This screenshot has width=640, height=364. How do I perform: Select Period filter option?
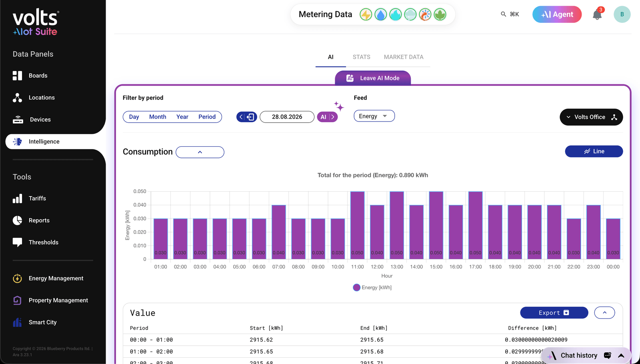[x=207, y=117]
